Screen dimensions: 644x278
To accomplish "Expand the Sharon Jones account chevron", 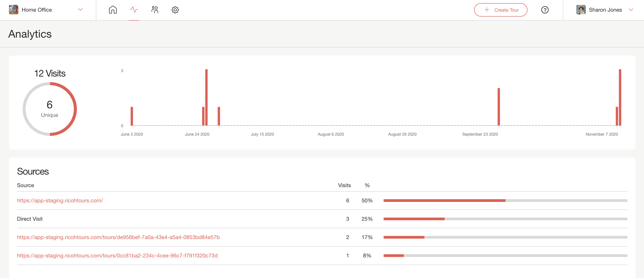I will pos(631,10).
